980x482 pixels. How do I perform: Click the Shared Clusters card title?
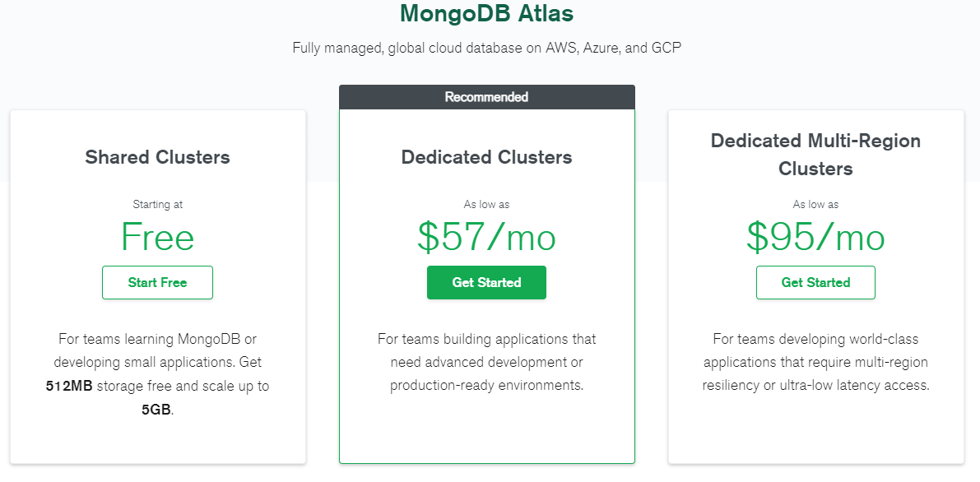157,157
